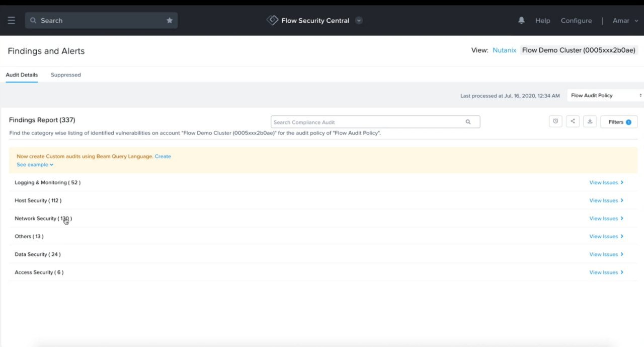The width and height of the screenshot is (644, 347).
Task: Click chevron beside Data Security View Issues
Action: 622,254
